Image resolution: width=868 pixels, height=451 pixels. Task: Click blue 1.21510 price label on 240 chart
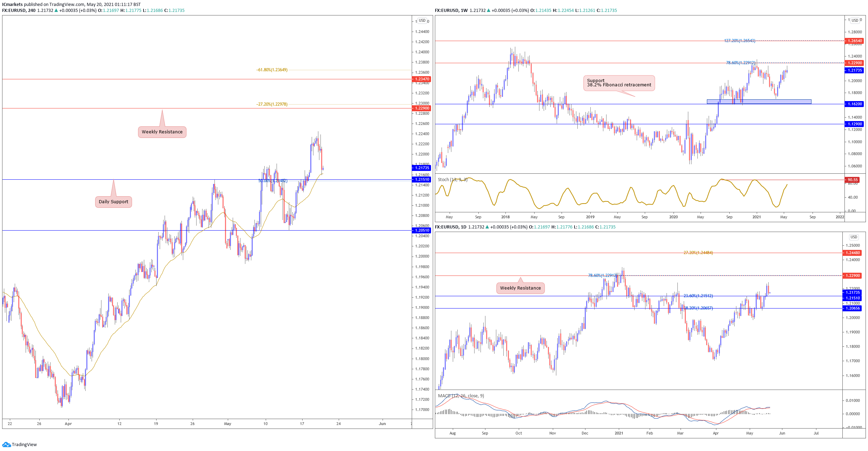422,180
